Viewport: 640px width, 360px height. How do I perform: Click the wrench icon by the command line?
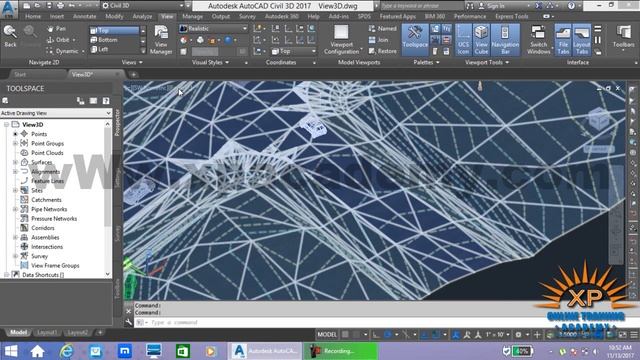click(x=129, y=322)
